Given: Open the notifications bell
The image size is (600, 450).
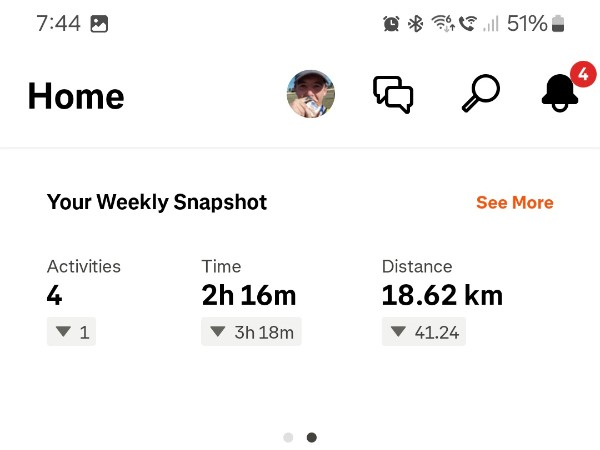Looking at the screenshot, I should click(x=559, y=94).
